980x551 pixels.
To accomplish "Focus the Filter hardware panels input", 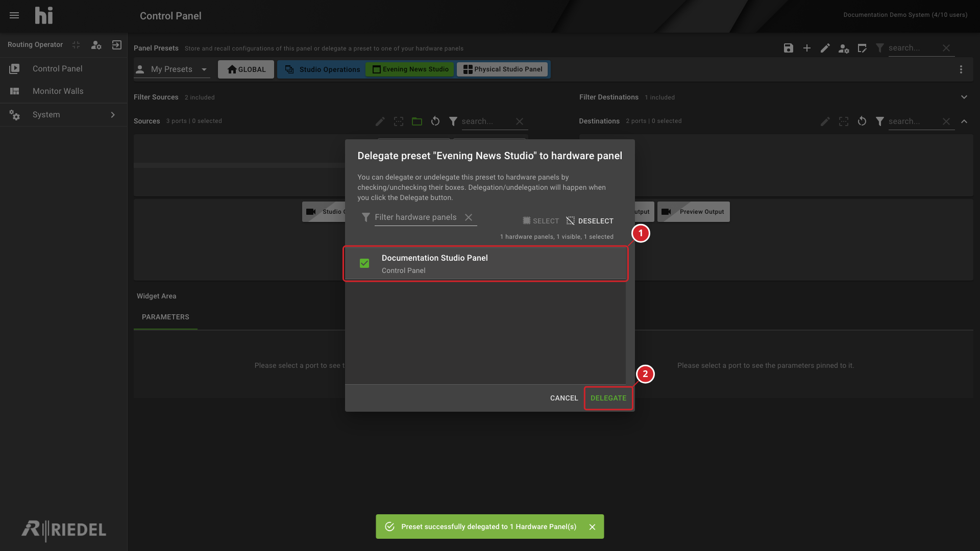I will (x=416, y=217).
